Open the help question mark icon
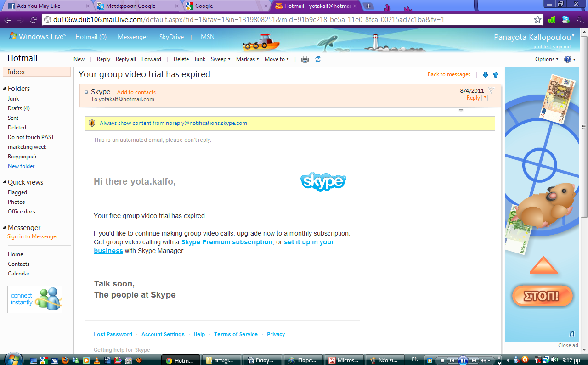The image size is (588, 365). tap(568, 59)
